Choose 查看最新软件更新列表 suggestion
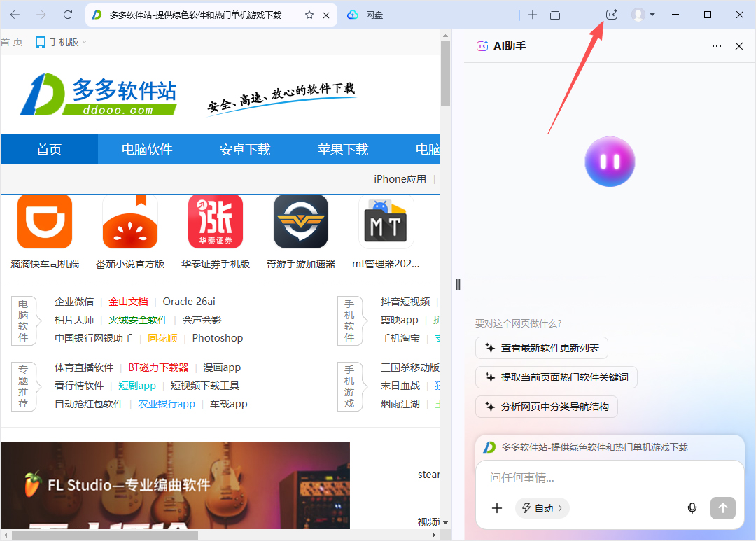756x541 pixels. pos(541,348)
